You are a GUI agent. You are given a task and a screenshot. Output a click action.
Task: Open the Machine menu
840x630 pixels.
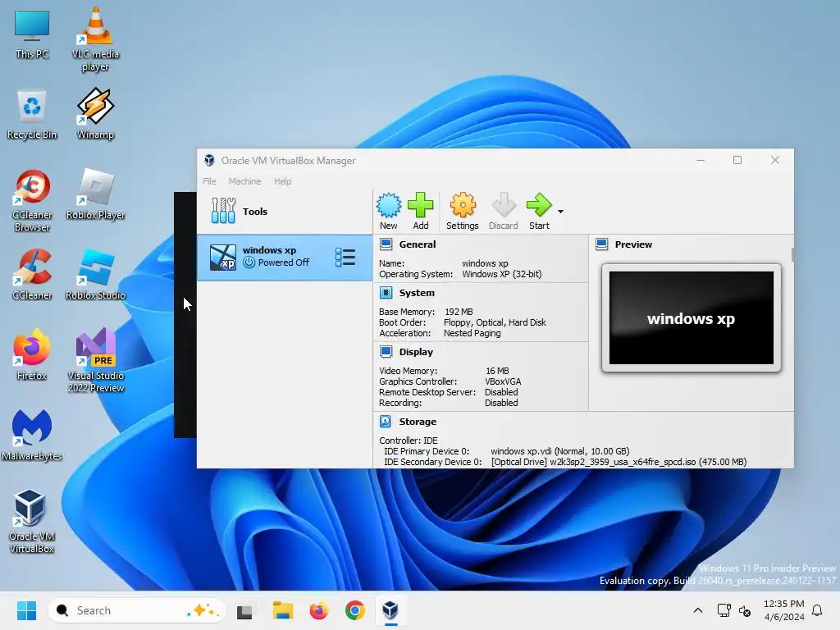pos(244,181)
